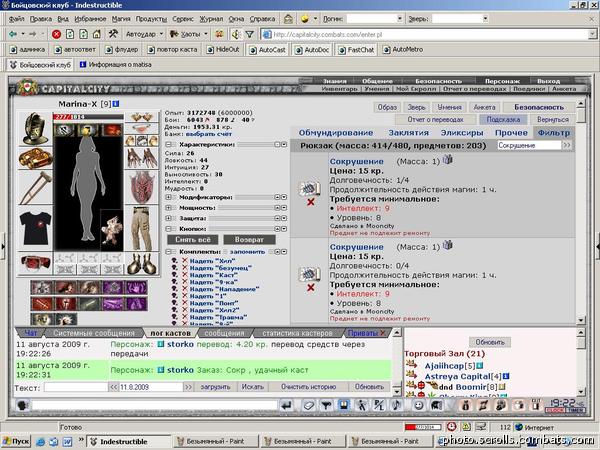
Task: Click the Возврат button
Action: [x=249, y=240]
